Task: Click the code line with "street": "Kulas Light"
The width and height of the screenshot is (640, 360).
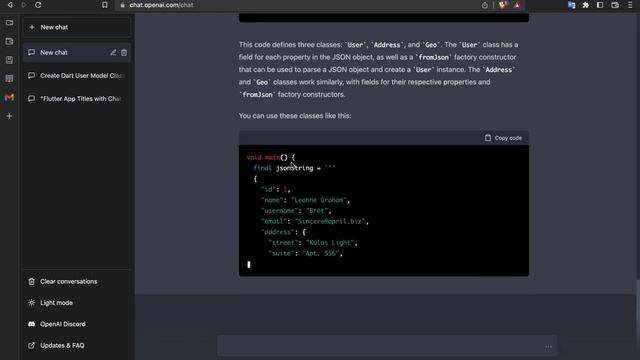Action: (313, 242)
